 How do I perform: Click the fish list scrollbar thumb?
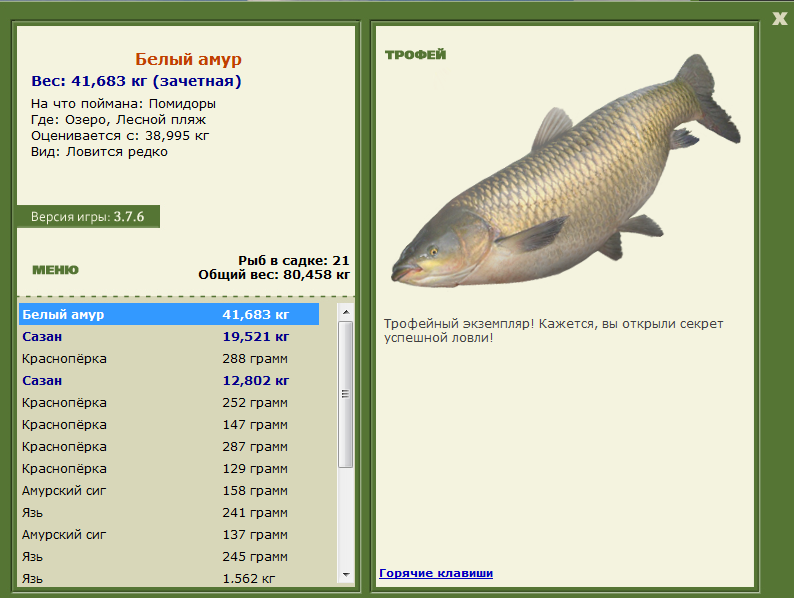[346, 394]
